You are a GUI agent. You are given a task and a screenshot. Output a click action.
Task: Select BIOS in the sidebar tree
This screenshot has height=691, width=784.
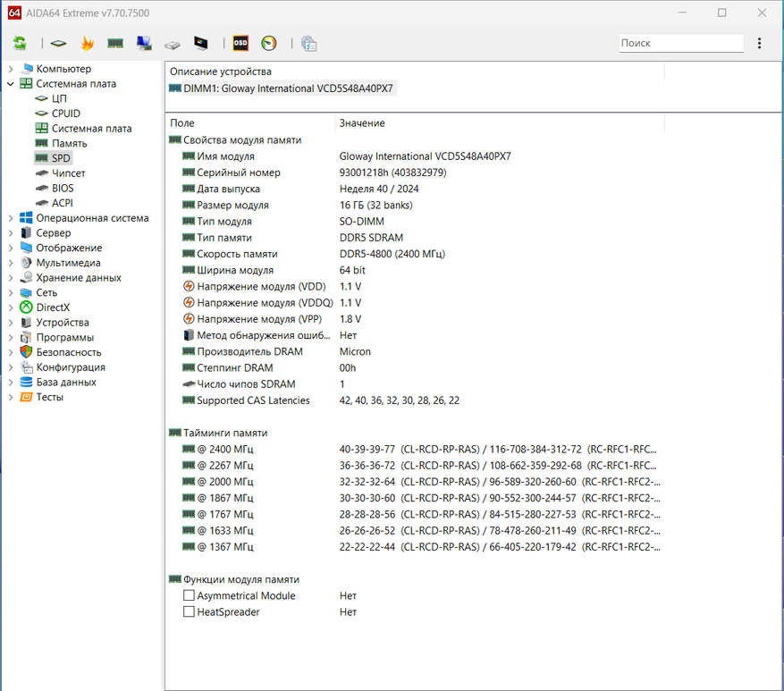click(x=63, y=189)
